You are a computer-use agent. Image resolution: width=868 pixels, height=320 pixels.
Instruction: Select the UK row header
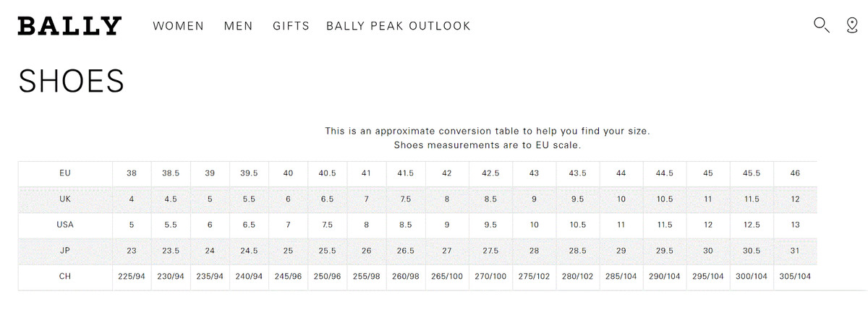click(x=65, y=199)
